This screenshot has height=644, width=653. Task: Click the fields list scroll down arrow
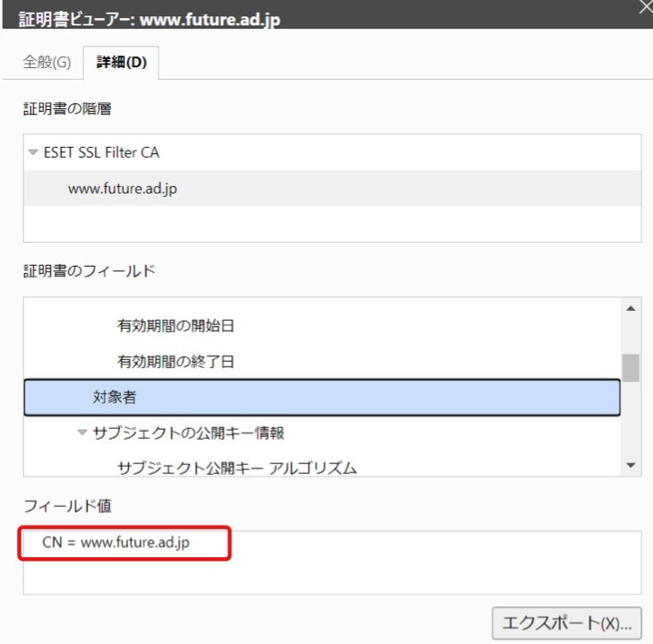coord(631,465)
